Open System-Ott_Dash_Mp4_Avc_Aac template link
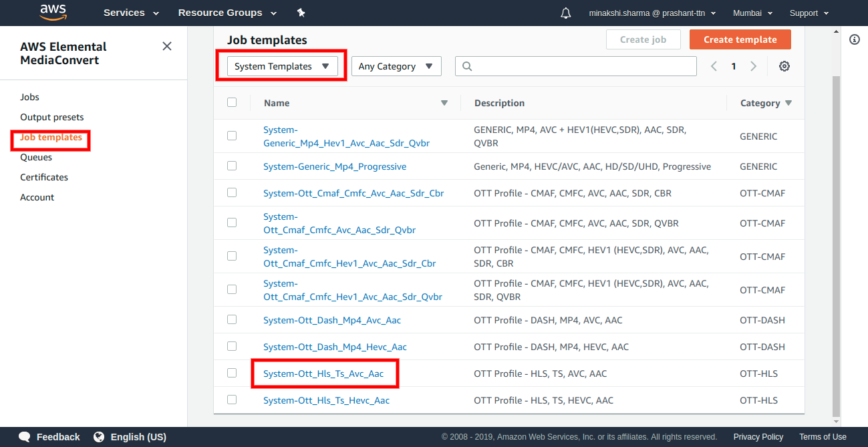The image size is (868, 447). 332,320
